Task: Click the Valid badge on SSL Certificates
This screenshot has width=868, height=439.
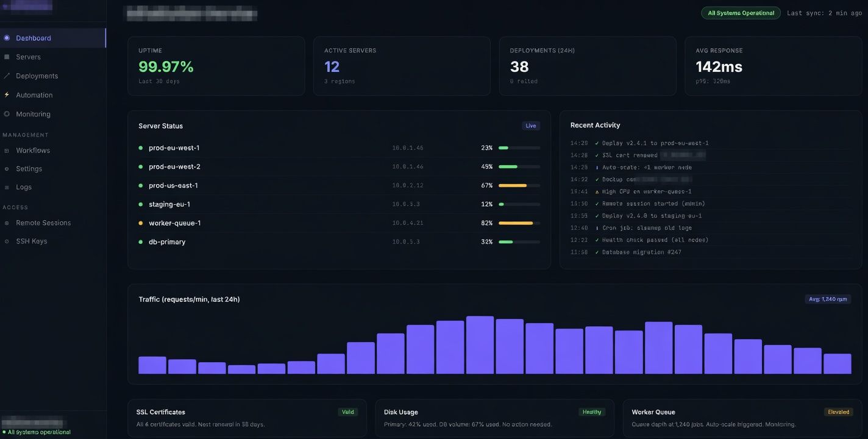Action: [x=347, y=412]
